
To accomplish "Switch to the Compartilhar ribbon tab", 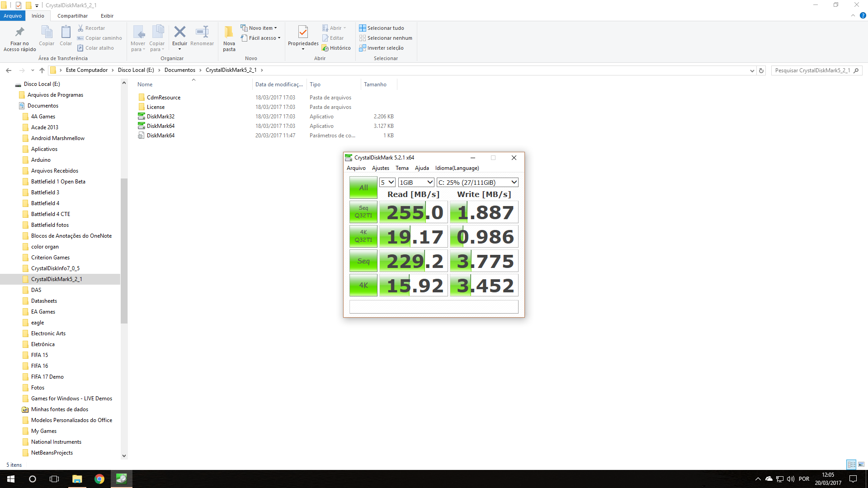I will pos(72,16).
